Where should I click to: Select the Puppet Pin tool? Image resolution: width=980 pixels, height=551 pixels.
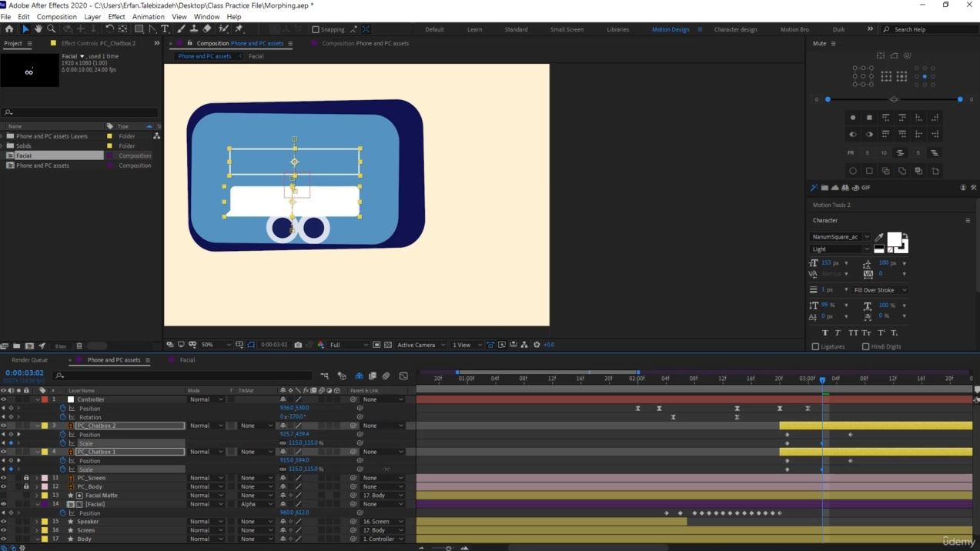[239, 29]
